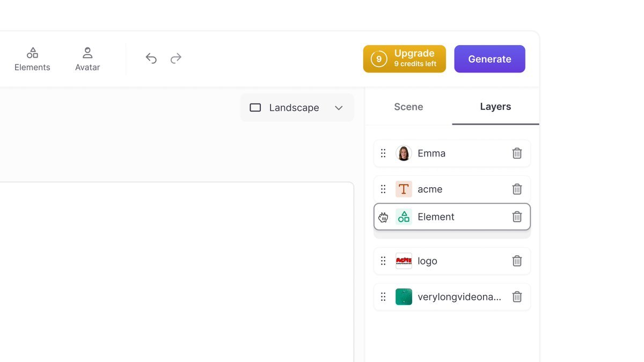The image size is (644, 362).
Task: Delete the logo layer
Action: (x=517, y=261)
